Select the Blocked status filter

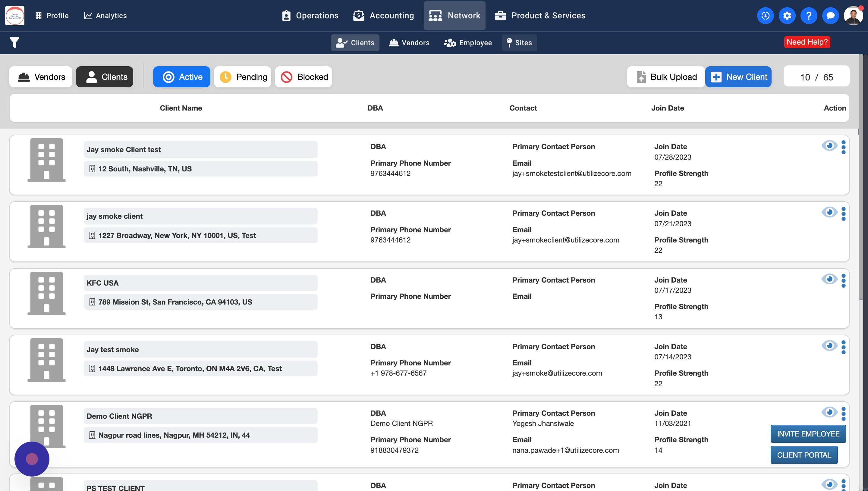click(x=303, y=77)
